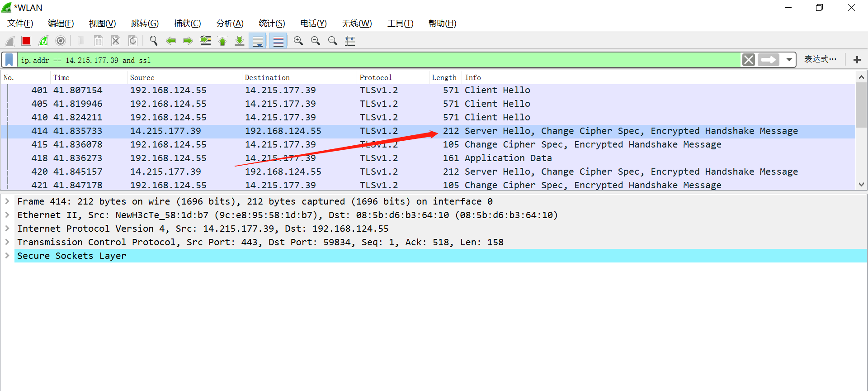Clear the display filter
This screenshot has width=868, height=391.
(749, 60)
